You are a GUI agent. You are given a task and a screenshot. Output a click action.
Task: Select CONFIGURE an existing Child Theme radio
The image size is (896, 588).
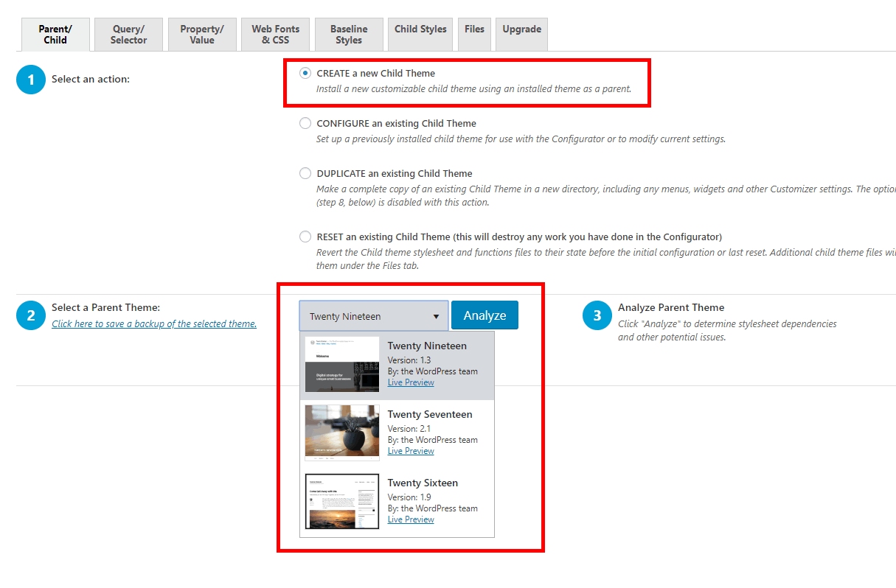[305, 124]
